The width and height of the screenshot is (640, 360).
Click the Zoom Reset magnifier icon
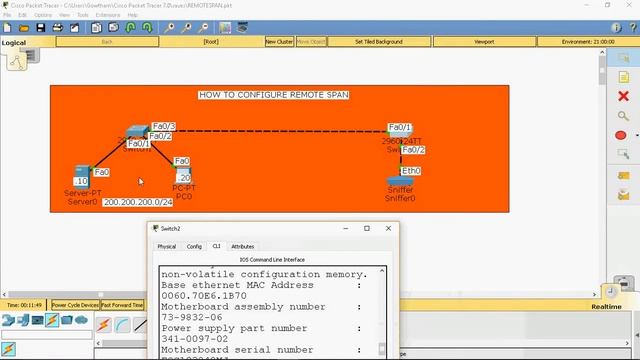click(x=186, y=28)
